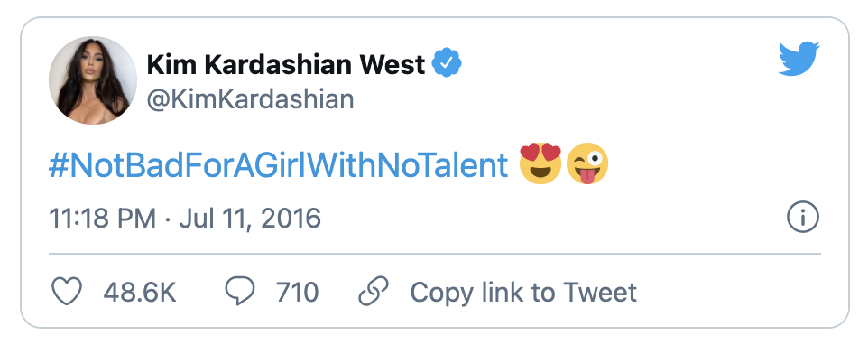Like the tweet with the heart icon

[x=67, y=292]
